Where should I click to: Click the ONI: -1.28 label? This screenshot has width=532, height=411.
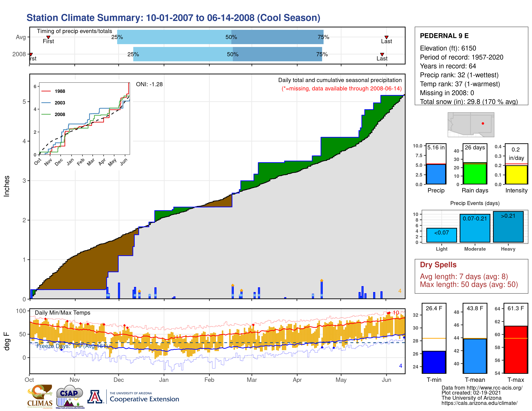149,84
